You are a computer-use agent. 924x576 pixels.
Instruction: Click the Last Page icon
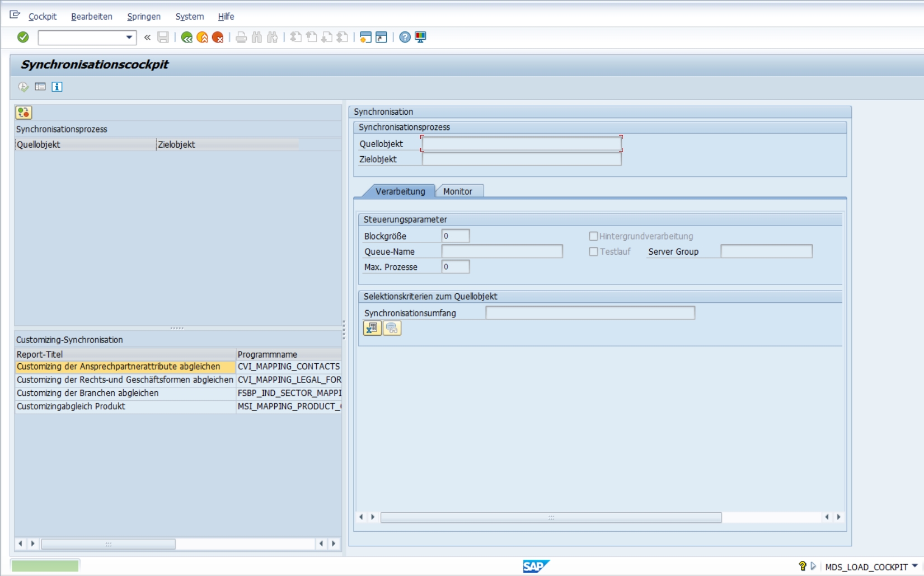point(343,38)
